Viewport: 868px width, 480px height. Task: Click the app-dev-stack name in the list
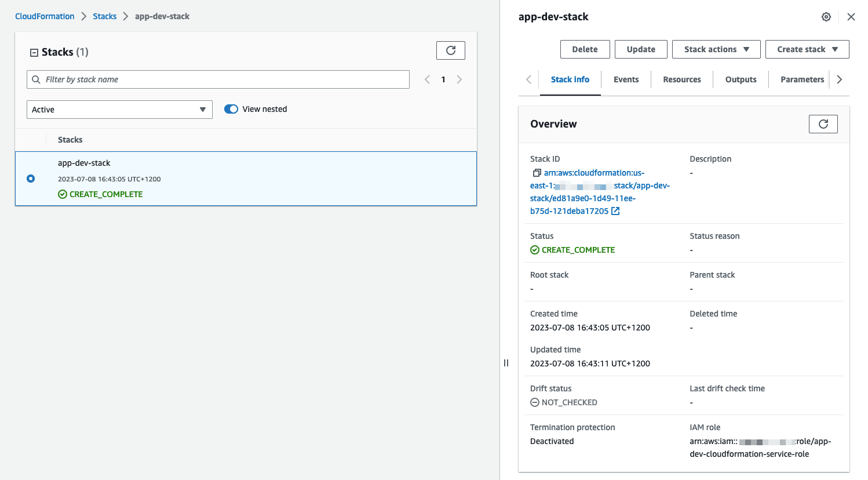pyautogui.click(x=84, y=163)
